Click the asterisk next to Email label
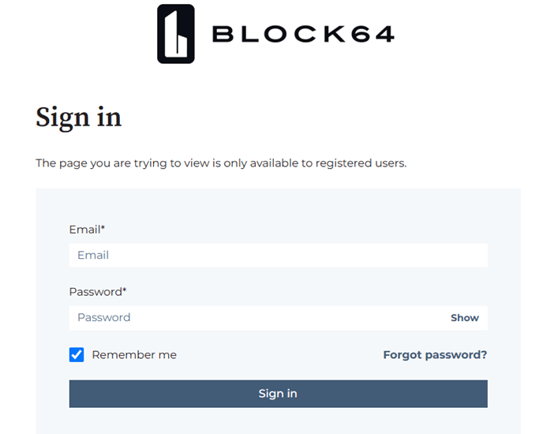The image size is (550, 434). point(103,227)
